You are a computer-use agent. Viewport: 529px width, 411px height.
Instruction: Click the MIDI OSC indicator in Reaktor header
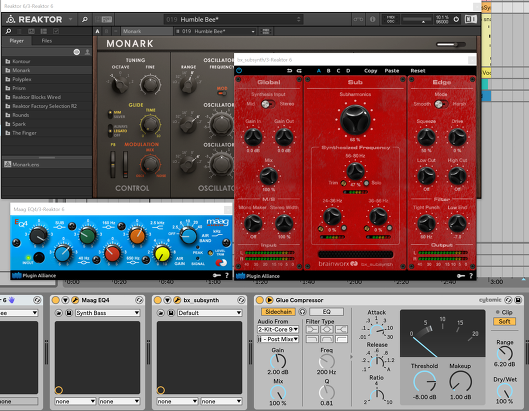[390, 19]
